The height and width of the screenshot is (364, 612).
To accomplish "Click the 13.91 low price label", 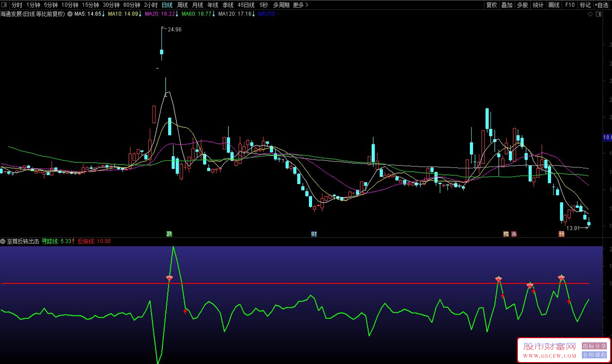I will coord(572,228).
